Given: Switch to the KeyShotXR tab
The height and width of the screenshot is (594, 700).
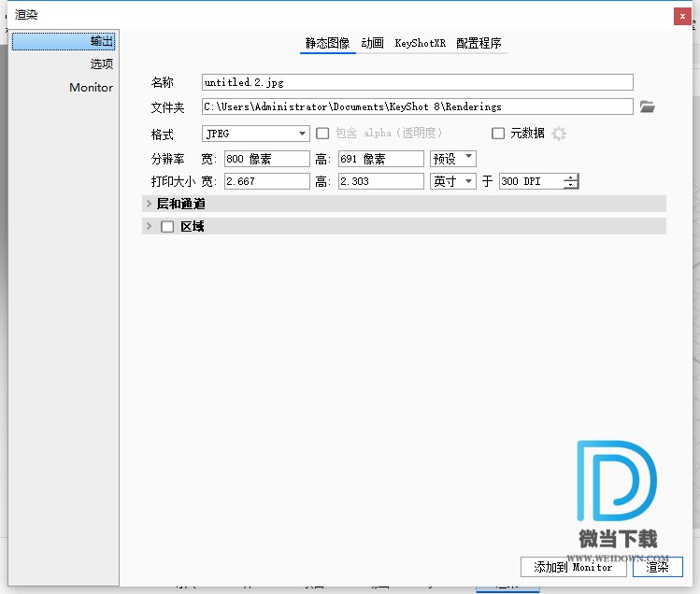Looking at the screenshot, I should click(x=420, y=43).
